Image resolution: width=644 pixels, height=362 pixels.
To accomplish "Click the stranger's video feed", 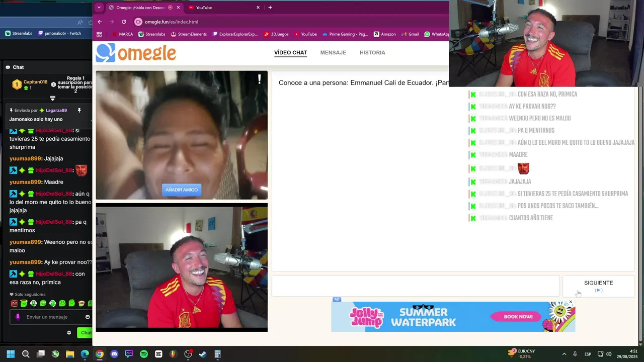I will tap(182, 135).
